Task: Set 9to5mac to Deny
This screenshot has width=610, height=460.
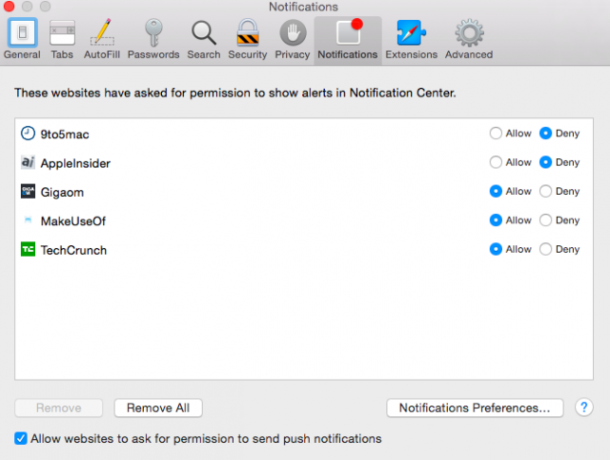Action: (545, 133)
